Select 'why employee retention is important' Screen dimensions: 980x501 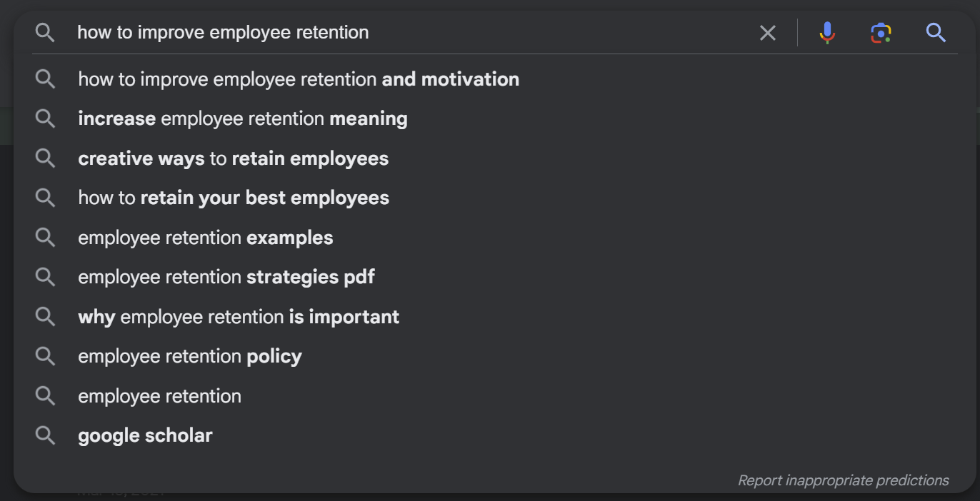(x=239, y=317)
